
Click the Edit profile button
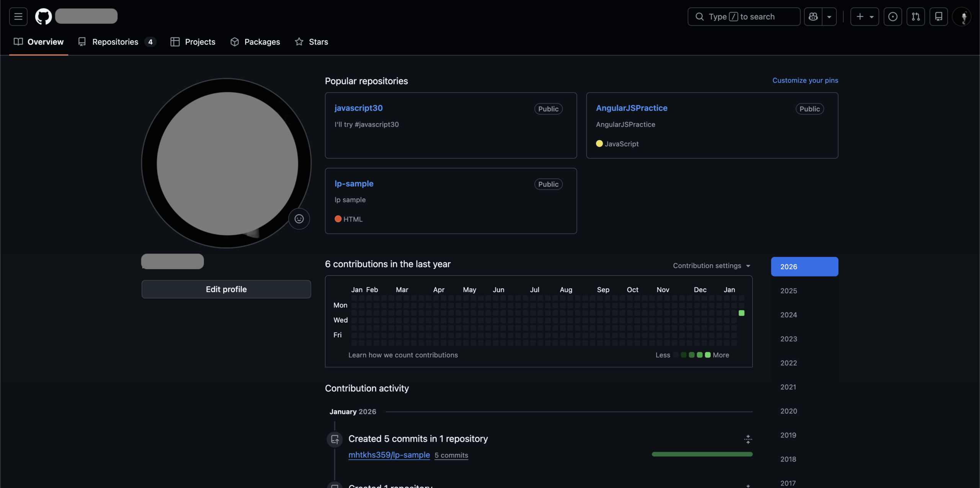[226, 289]
